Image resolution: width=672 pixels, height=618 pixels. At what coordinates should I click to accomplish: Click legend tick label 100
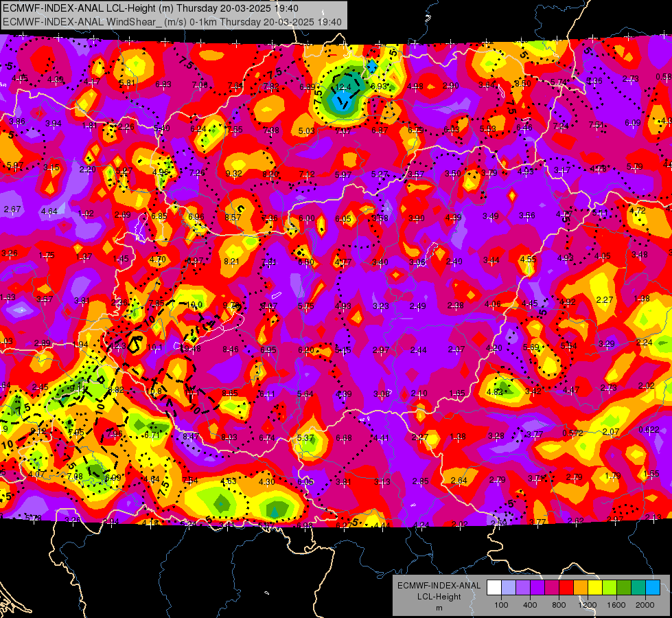(502, 605)
